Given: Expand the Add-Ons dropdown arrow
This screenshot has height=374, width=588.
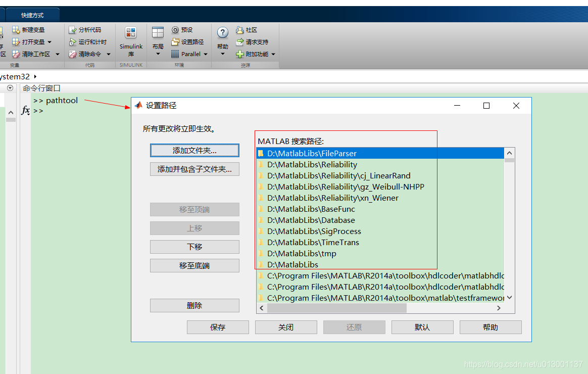Looking at the screenshot, I should 273,54.
